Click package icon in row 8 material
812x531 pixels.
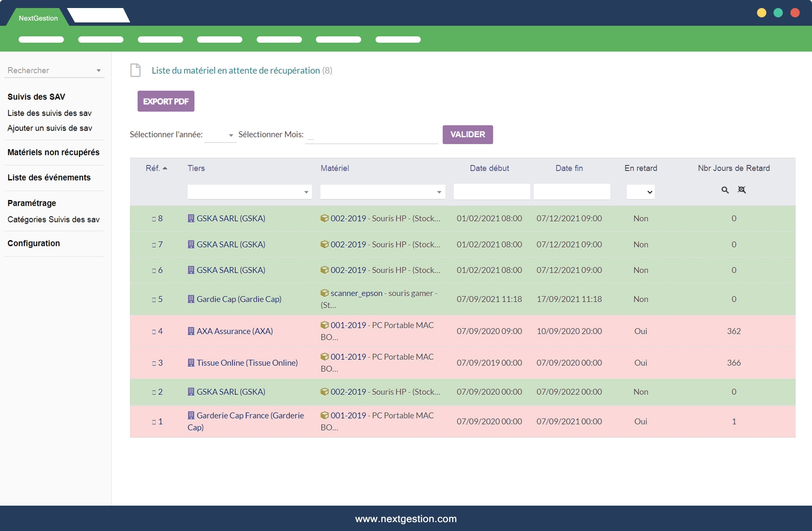pos(324,219)
